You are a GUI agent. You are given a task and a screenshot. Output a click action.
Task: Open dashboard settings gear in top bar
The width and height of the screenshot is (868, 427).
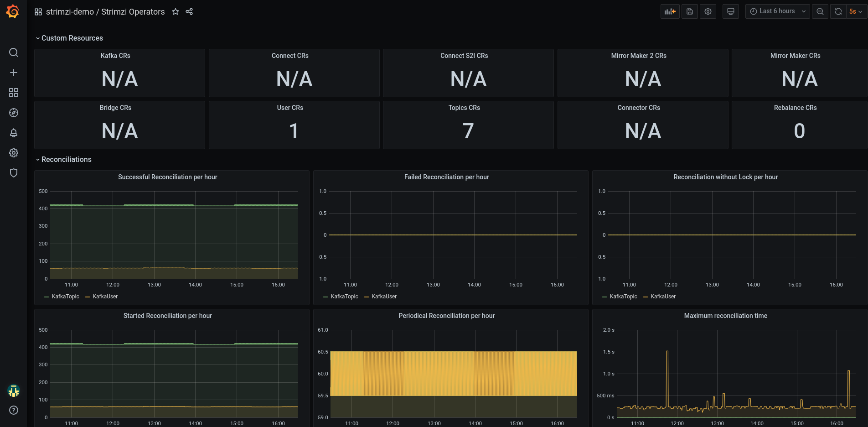click(708, 11)
